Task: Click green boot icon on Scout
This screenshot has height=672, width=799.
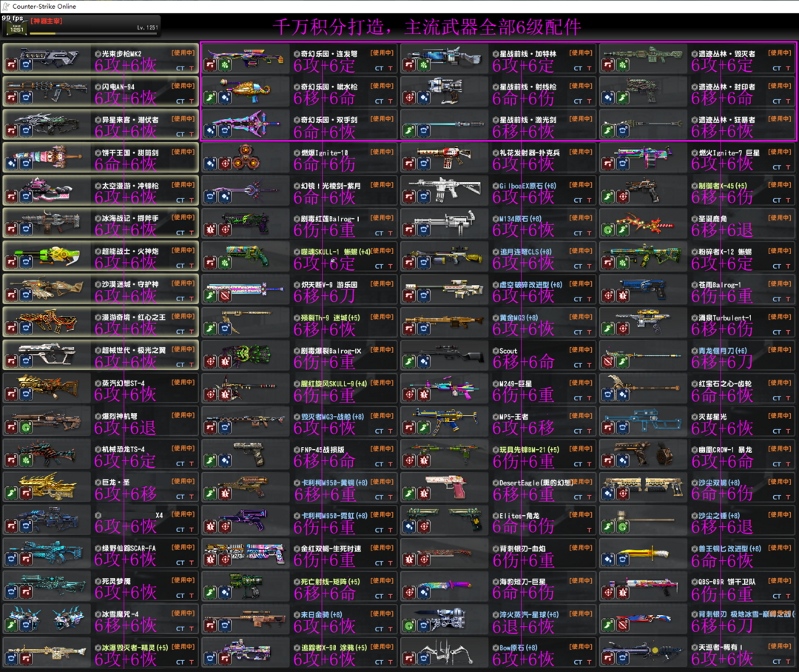Action: [x=409, y=362]
